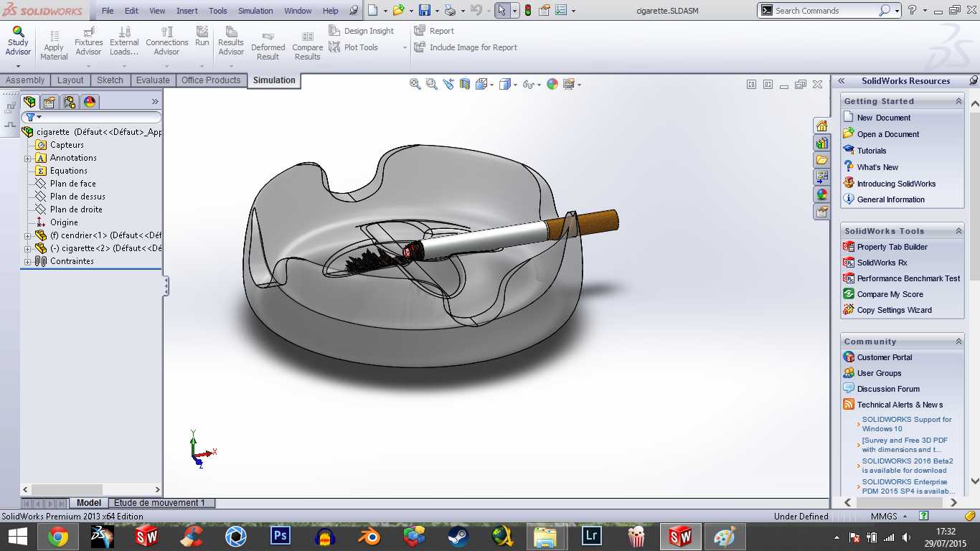Run the simulation study
The image size is (980, 551).
coord(202,37)
